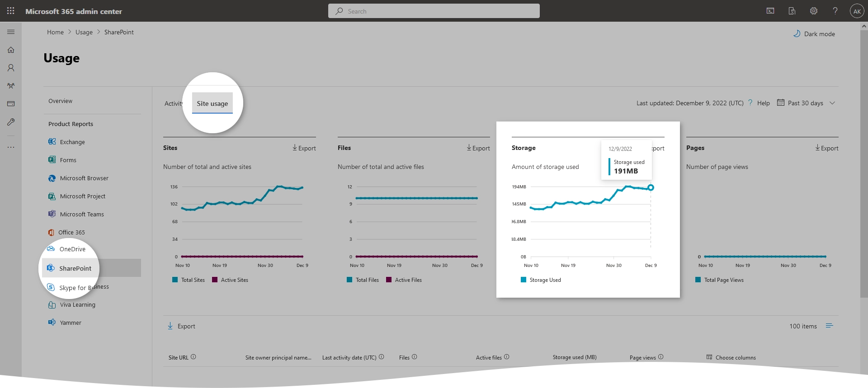Click info icon beside Last activity date
The image size is (868, 388).
382,357
